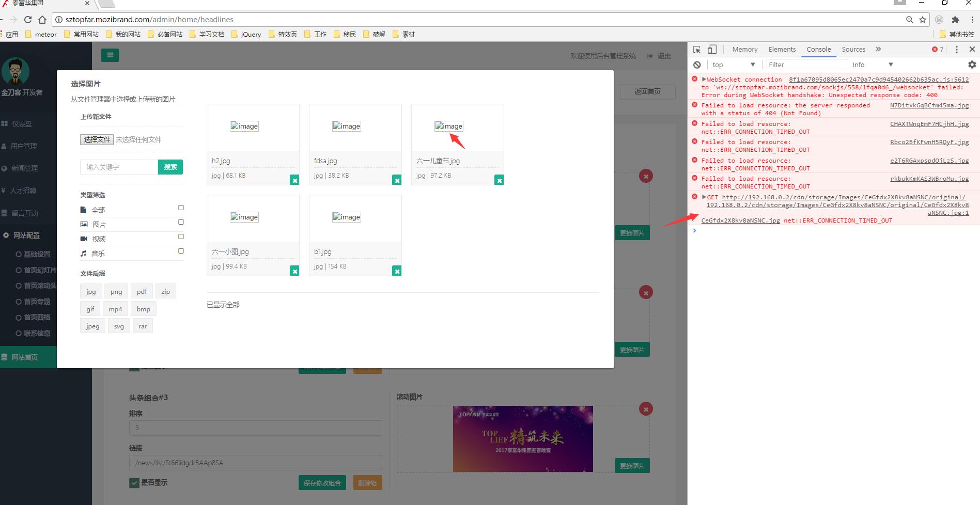Switch to the Memory tab in DevTools
This screenshot has height=505, width=980.
[x=744, y=50]
